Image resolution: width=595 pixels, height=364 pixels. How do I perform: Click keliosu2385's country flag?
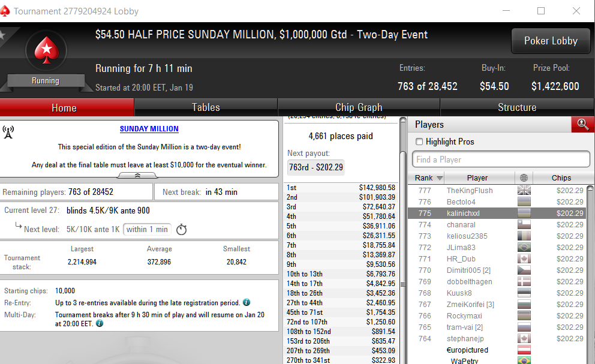point(524,236)
